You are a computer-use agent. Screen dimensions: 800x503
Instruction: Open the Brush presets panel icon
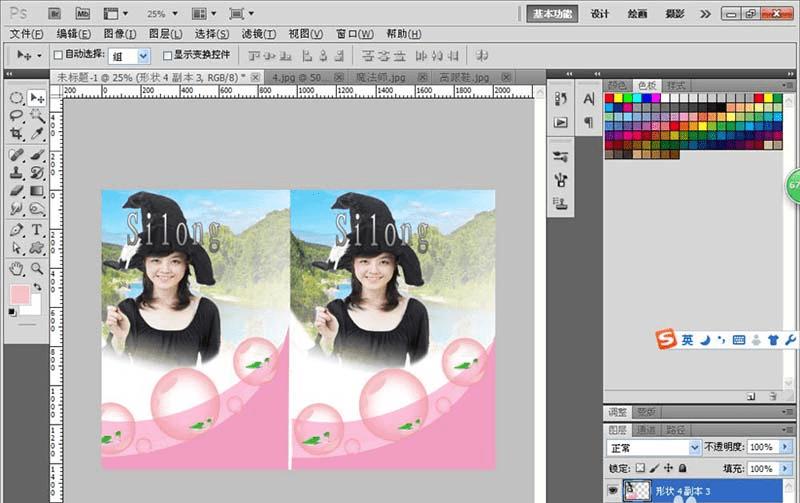coord(561,156)
